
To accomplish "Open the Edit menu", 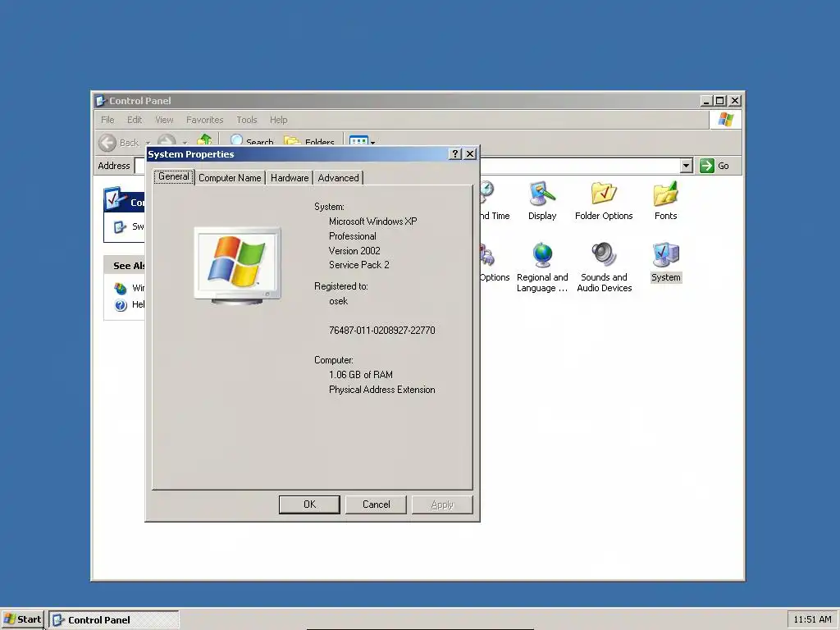I will [135, 120].
